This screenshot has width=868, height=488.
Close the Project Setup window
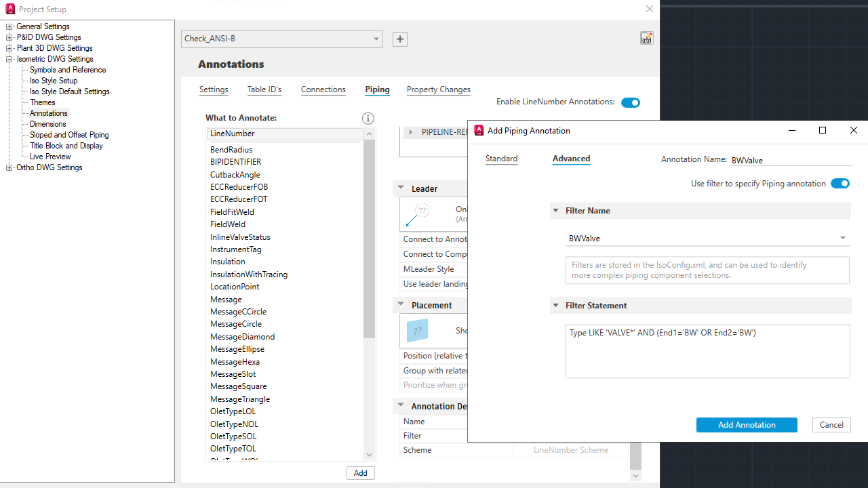click(650, 9)
